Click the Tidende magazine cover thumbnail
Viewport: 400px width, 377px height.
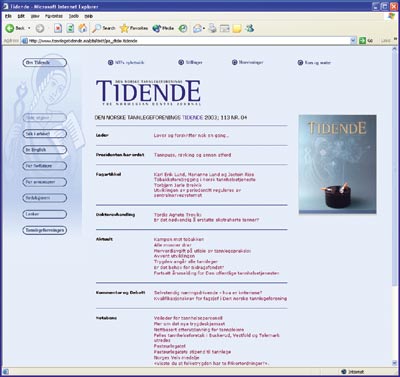click(338, 164)
